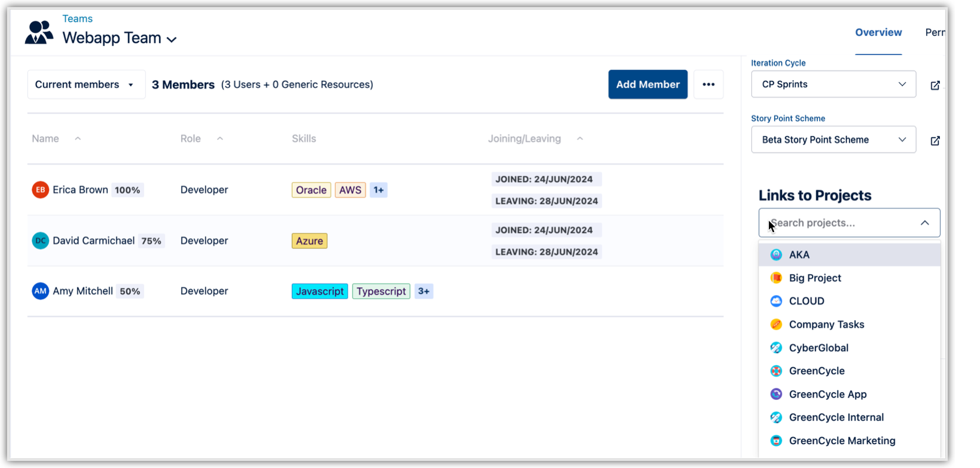Open the Current members filter dropdown
The width and height of the screenshot is (980, 468).
click(86, 84)
